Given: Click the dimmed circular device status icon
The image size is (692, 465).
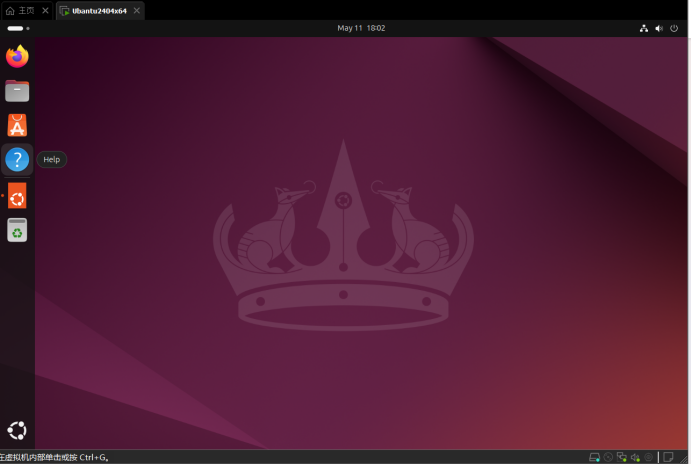Looking at the screenshot, I should click(648, 458).
